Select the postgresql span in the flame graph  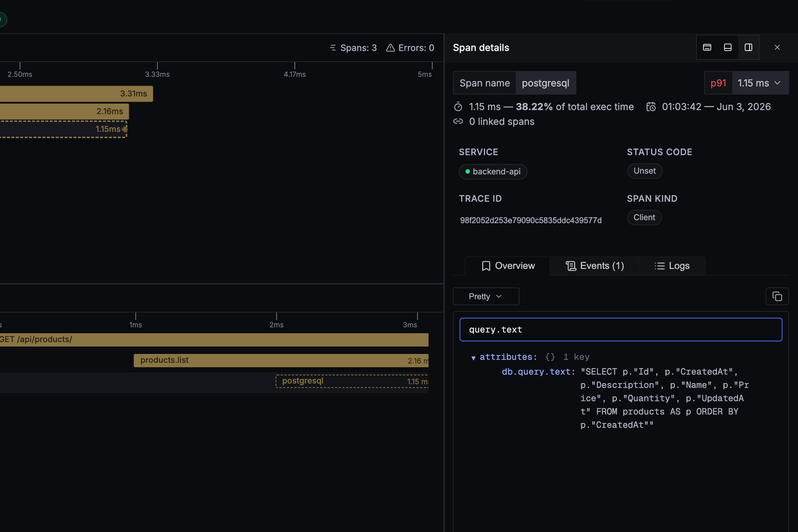352,381
